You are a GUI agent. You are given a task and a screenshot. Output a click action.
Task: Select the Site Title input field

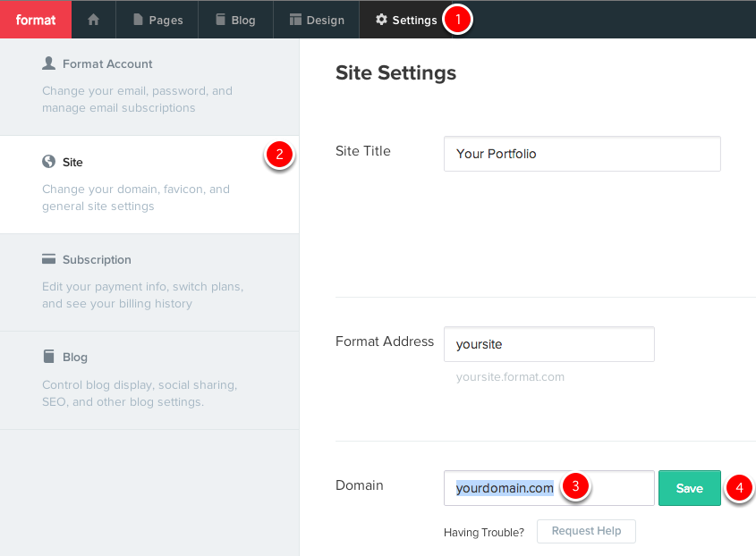(582, 154)
